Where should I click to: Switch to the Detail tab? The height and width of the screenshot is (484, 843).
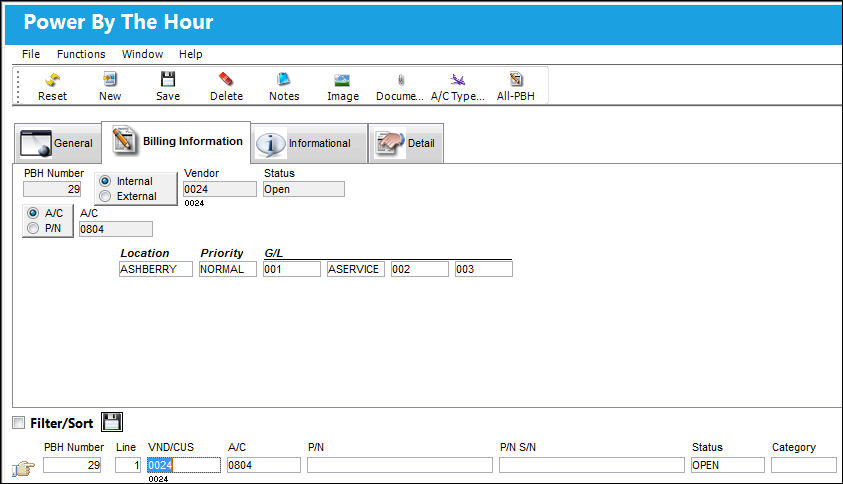click(406, 144)
